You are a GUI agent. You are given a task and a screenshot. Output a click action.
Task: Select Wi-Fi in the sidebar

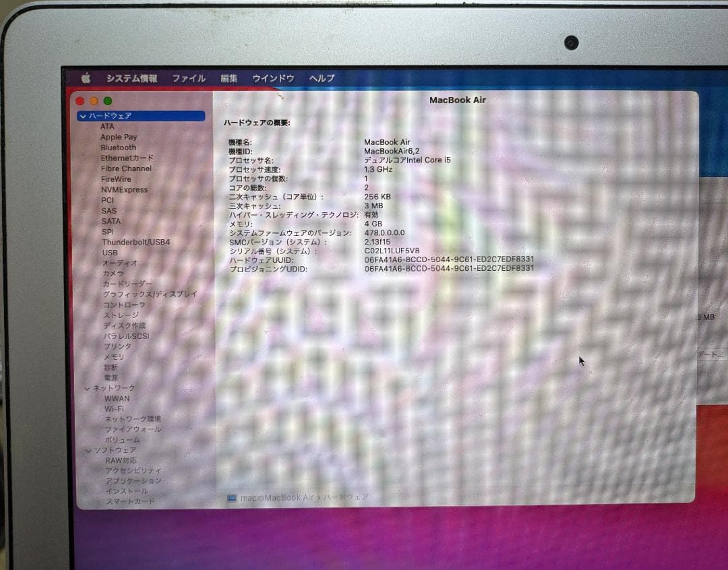tap(114, 409)
